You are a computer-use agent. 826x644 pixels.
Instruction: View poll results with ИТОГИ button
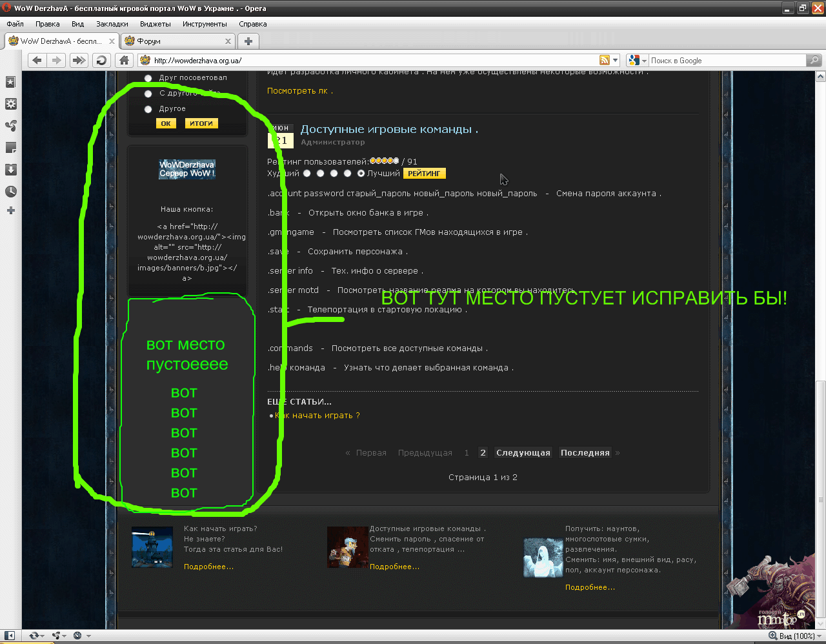(x=201, y=123)
